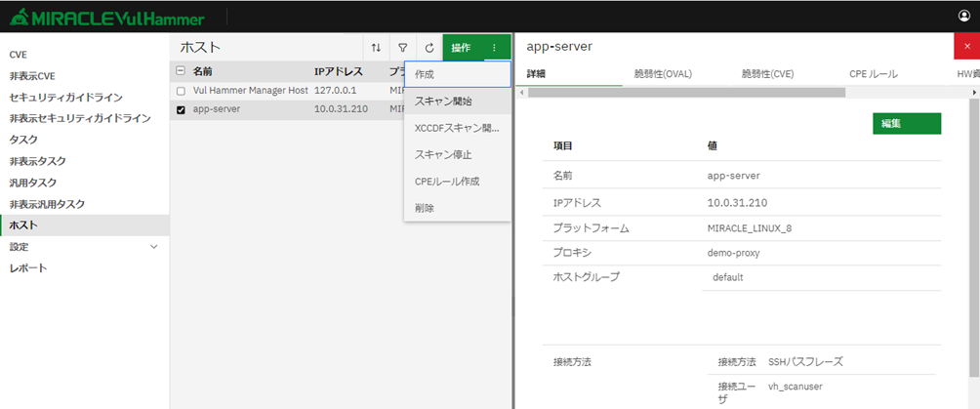Toggle the select-all hosts checkbox
Screen dimensions: 980x409
point(181,71)
